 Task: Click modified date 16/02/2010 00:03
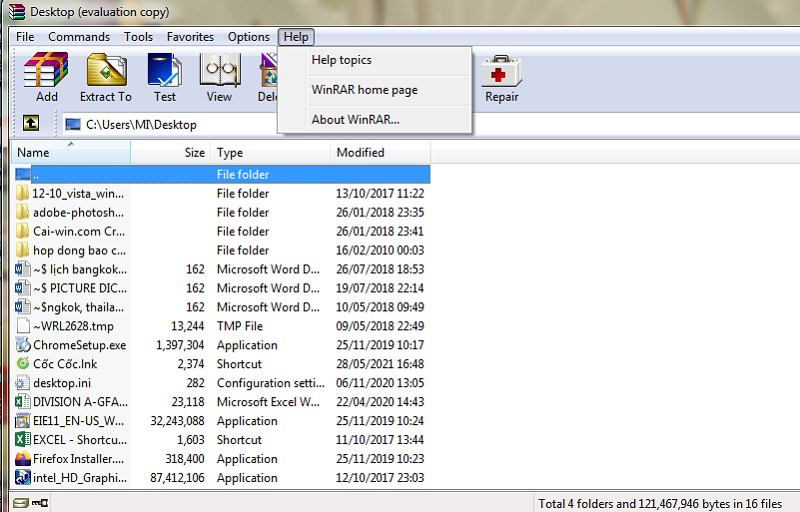click(x=380, y=250)
